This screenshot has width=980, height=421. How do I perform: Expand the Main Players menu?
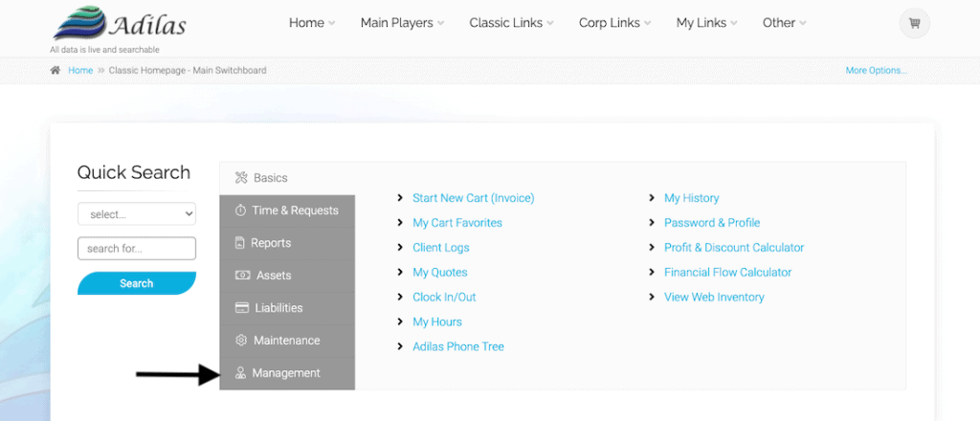coord(403,23)
